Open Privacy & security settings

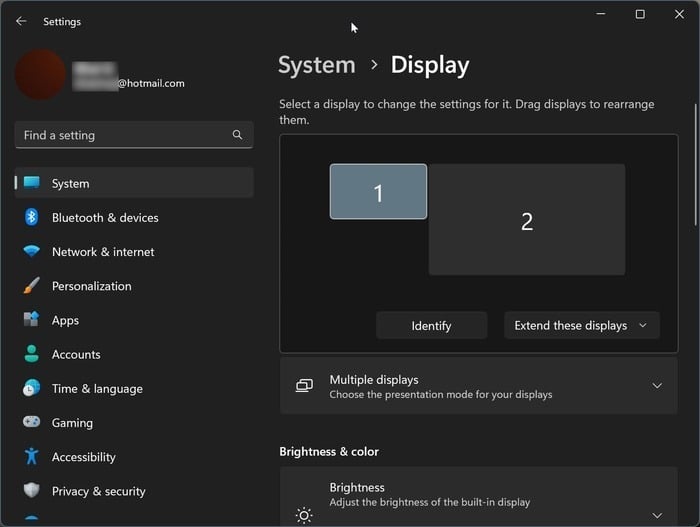[134, 491]
